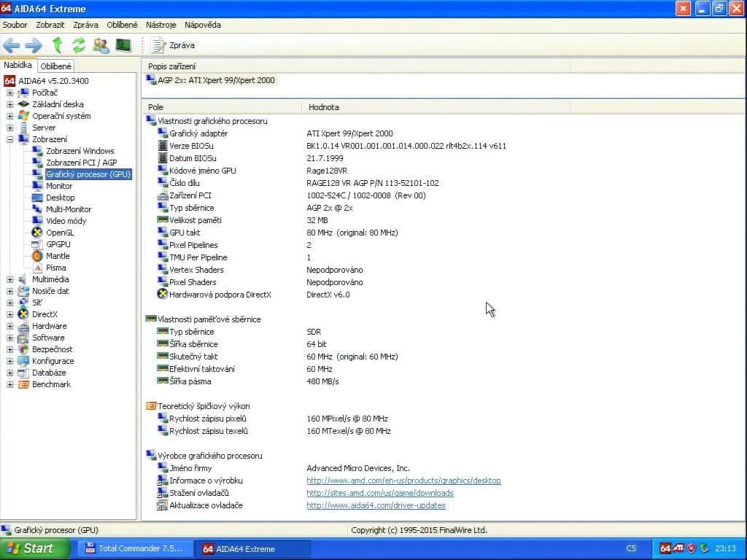Viewport: 747px width, 560px height.
Task: Click the Hodnota column header
Action: tap(436, 107)
